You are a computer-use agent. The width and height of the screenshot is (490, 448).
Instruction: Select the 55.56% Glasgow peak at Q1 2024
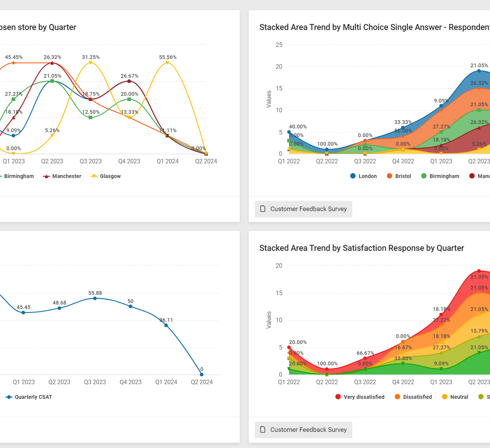167,63
